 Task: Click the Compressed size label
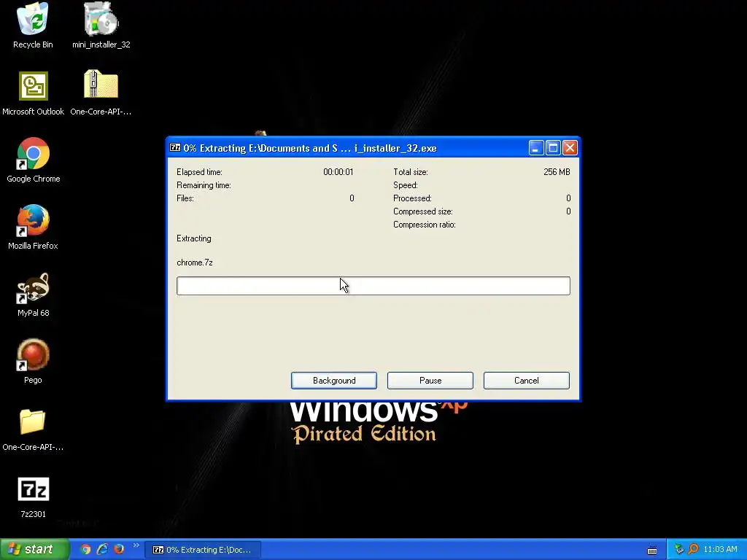(x=422, y=211)
